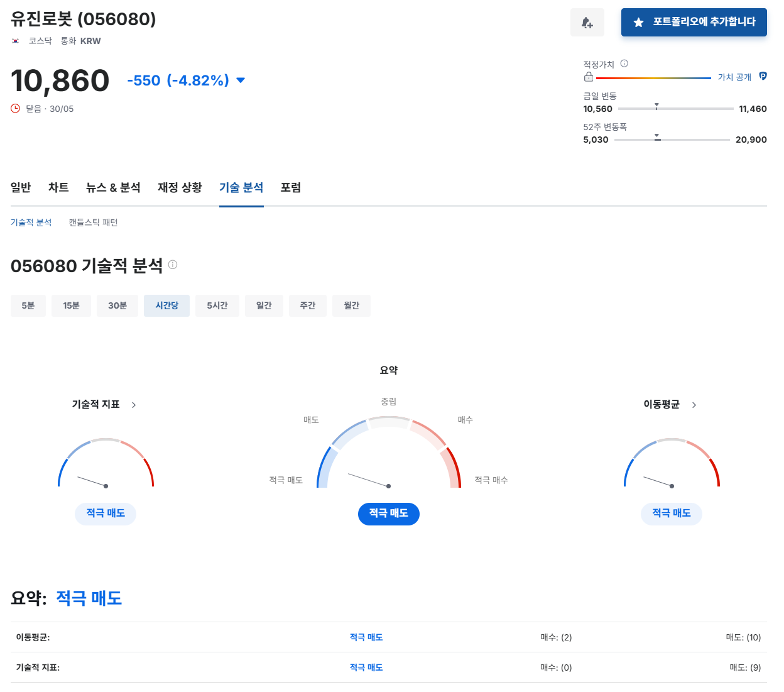Toggle the 일간 timeframe
This screenshot has height=692, width=784.
[264, 305]
